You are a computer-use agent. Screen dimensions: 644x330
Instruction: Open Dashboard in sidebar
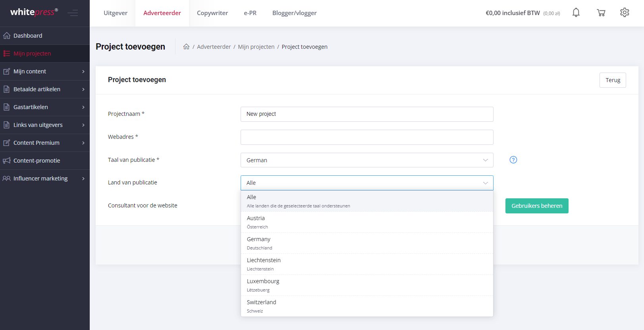coord(45,36)
